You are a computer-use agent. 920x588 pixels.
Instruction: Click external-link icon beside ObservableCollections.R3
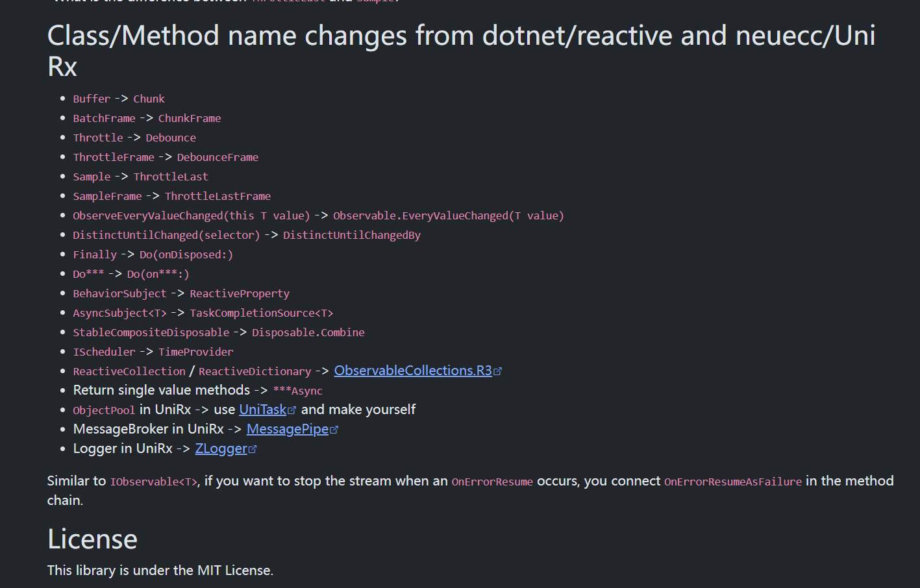coord(498,371)
